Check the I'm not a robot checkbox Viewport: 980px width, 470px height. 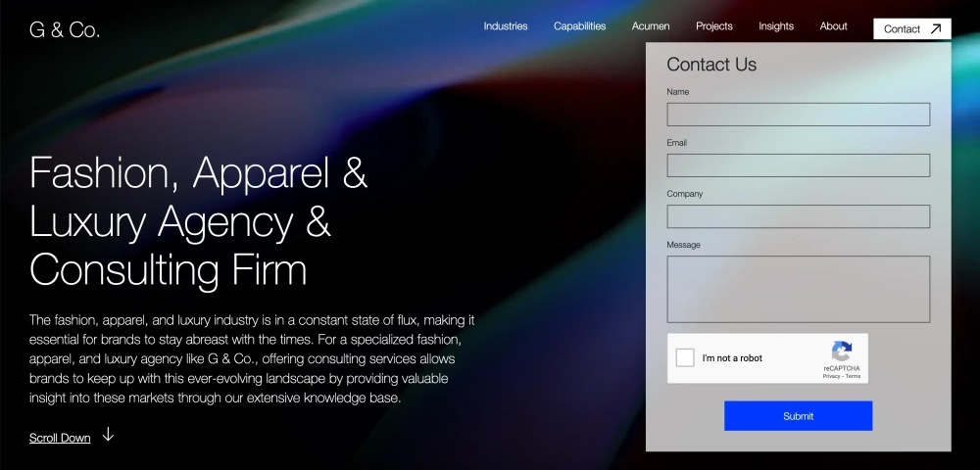pyautogui.click(x=686, y=358)
